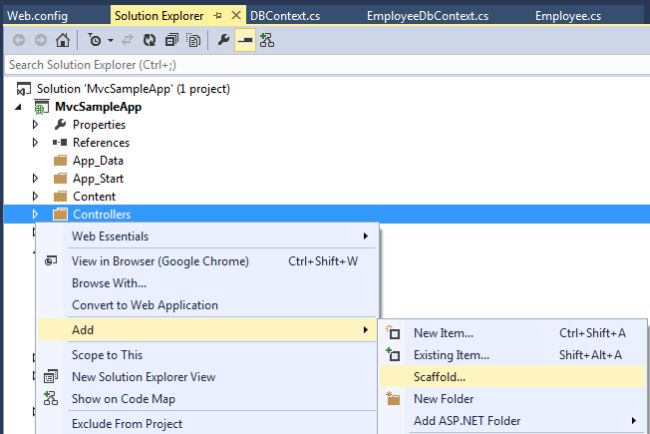Click the Forward navigation arrow in toolbar
Screen dimensions: 650x434
41,40
